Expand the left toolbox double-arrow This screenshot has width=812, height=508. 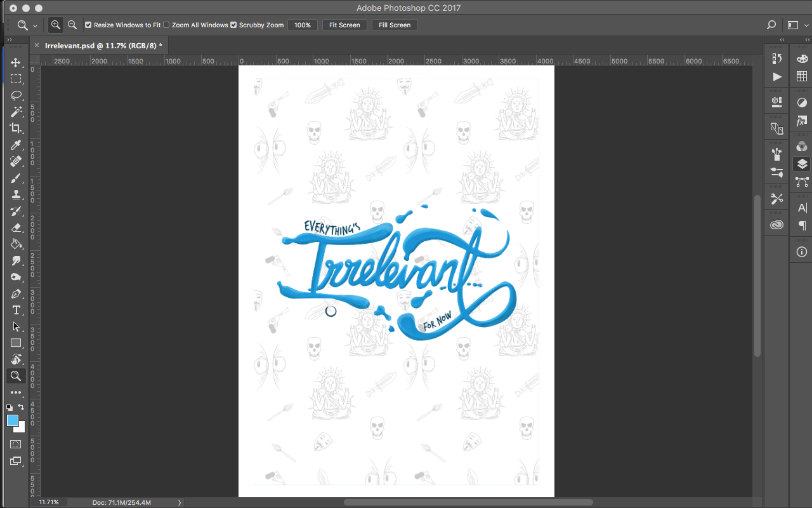tap(10, 39)
